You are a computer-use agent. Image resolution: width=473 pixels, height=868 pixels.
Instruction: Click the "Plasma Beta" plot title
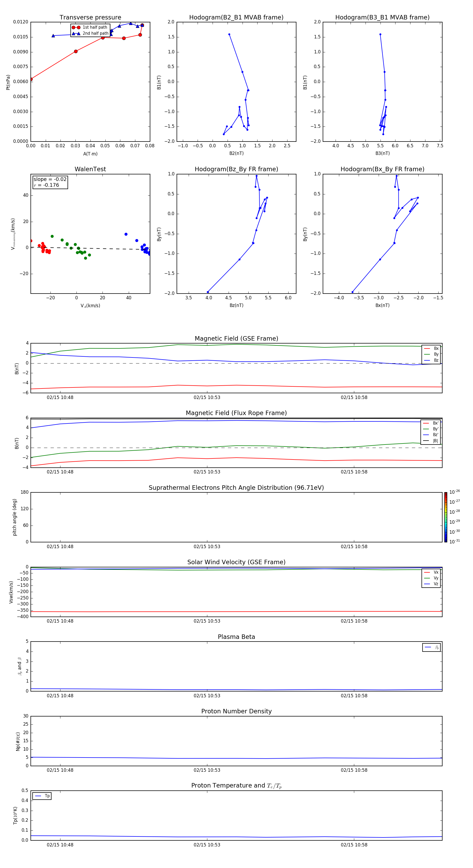click(236, 637)
